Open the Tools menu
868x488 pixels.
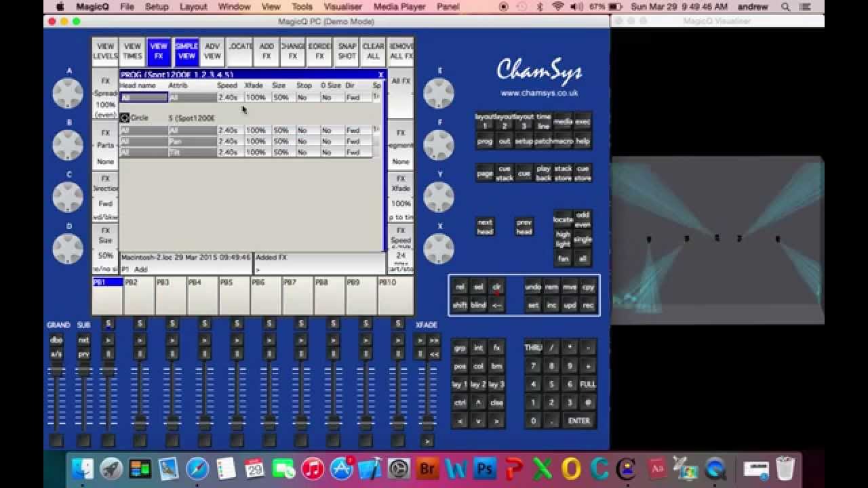click(302, 7)
